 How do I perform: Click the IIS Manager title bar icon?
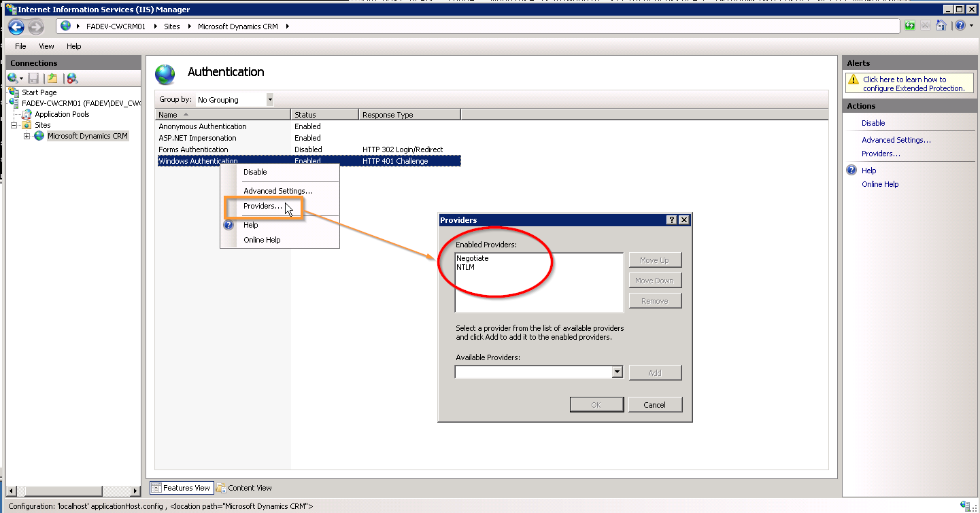pyautogui.click(x=10, y=10)
